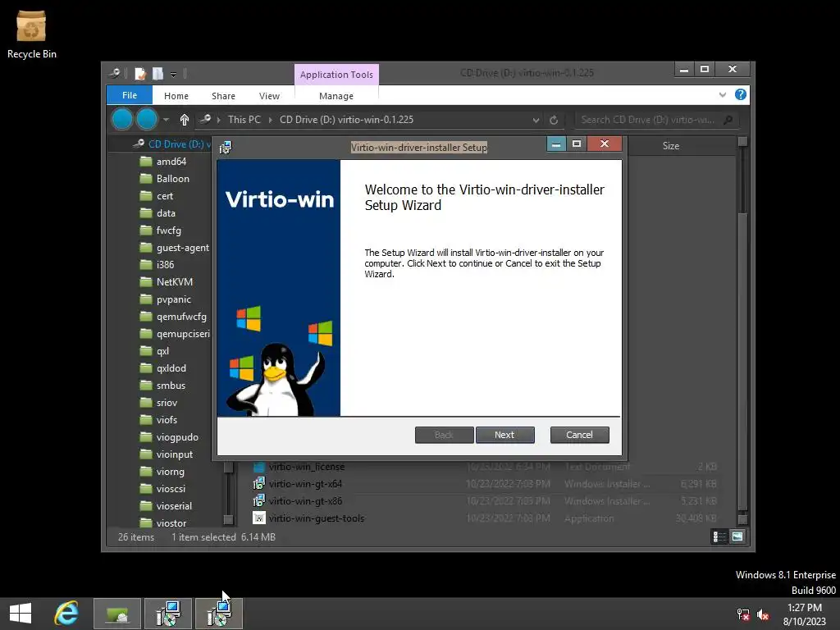
Task: Click the virtio-win-guest-tools application icon
Action: (258, 518)
